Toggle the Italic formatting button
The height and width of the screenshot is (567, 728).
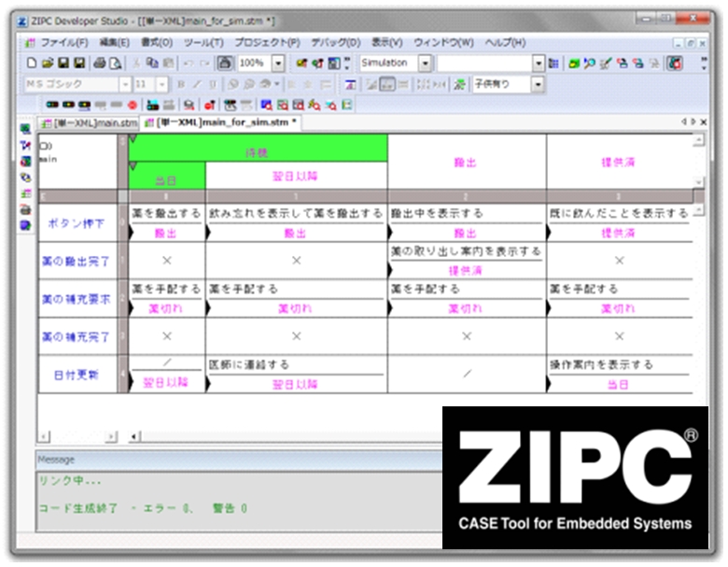[197, 85]
